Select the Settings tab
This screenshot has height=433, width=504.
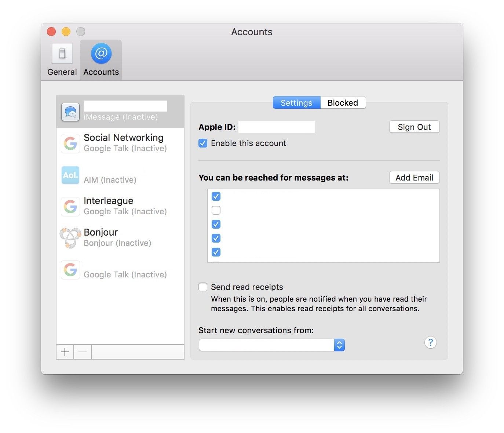tap(296, 103)
